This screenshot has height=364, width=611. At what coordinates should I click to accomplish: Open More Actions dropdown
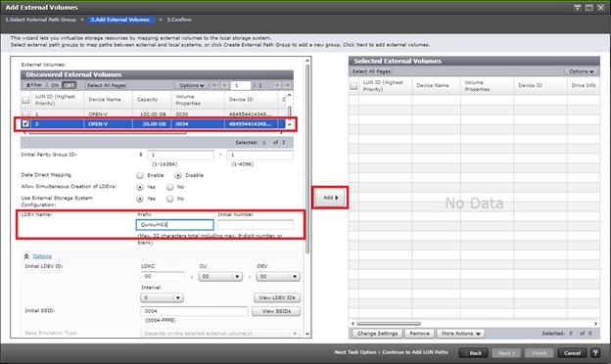[x=460, y=334]
